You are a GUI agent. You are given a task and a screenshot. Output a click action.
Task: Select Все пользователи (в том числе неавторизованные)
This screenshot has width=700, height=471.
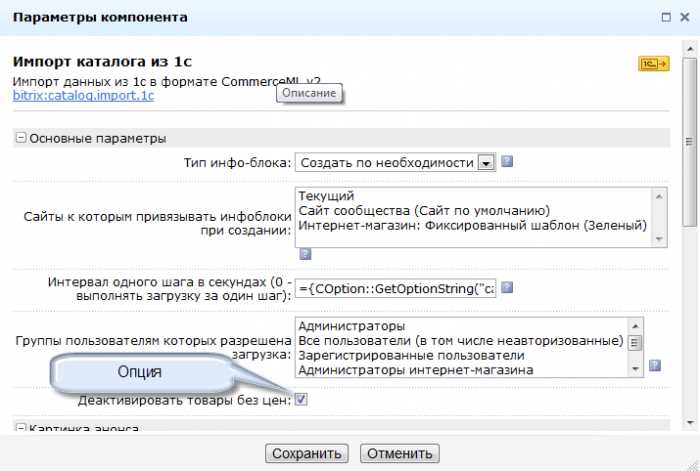click(x=461, y=341)
